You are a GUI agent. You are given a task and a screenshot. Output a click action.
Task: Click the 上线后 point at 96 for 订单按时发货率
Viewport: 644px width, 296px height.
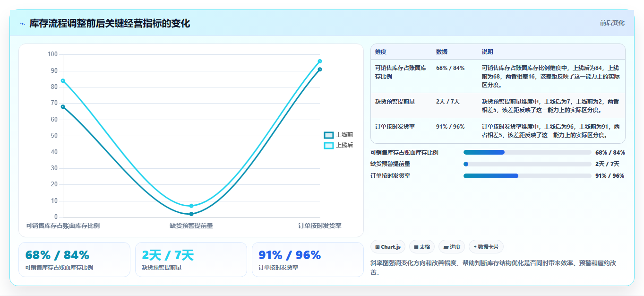pyautogui.click(x=320, y=61)
